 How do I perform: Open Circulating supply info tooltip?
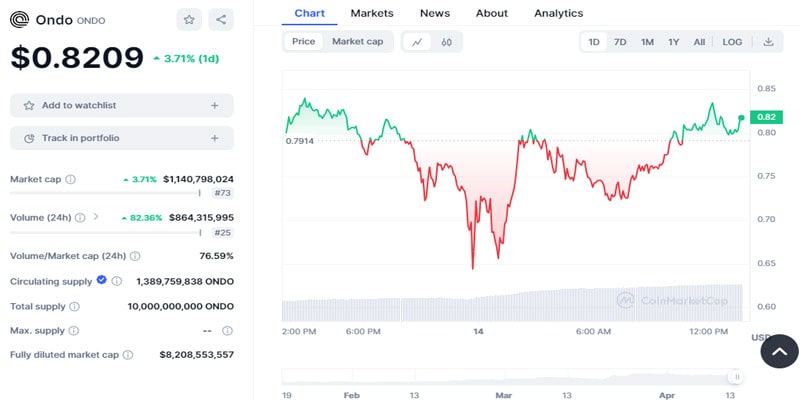[117, 281]
